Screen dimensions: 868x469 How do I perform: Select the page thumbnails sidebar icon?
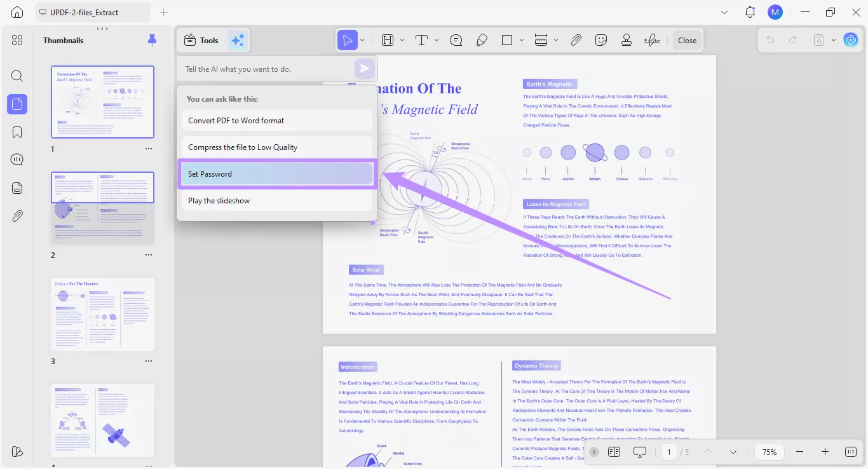[17, 104]
